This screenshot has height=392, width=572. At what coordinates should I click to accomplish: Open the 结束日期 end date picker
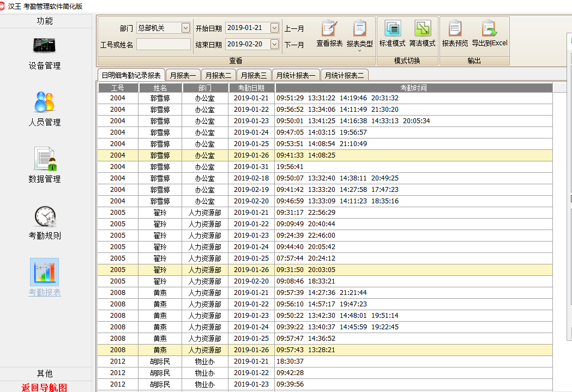274,44
